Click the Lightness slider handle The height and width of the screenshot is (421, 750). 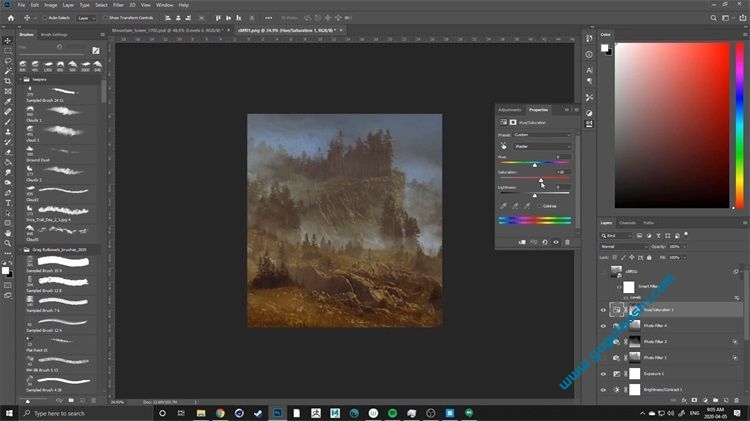point(535,195)
